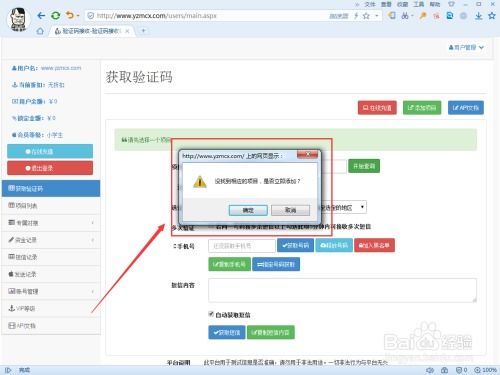Click the red logout button in sidebar

(x=50, y=168)
